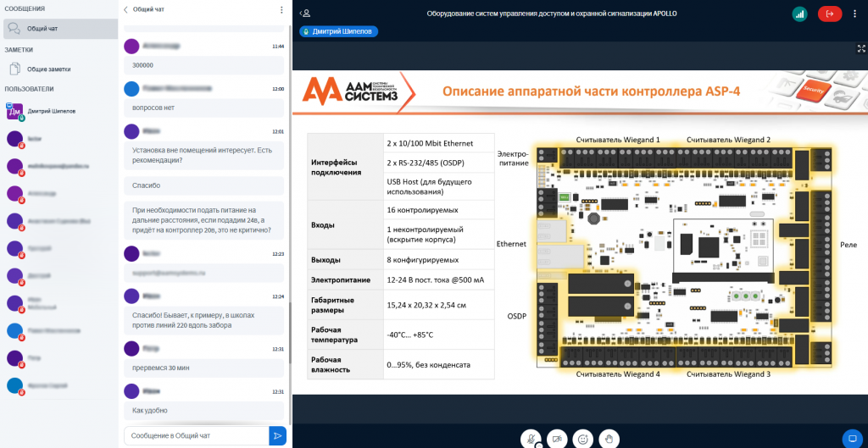The image size is (868, 448).
Task: Click the 12:00 timestamp in chat
Action: [x=278, y=88]
